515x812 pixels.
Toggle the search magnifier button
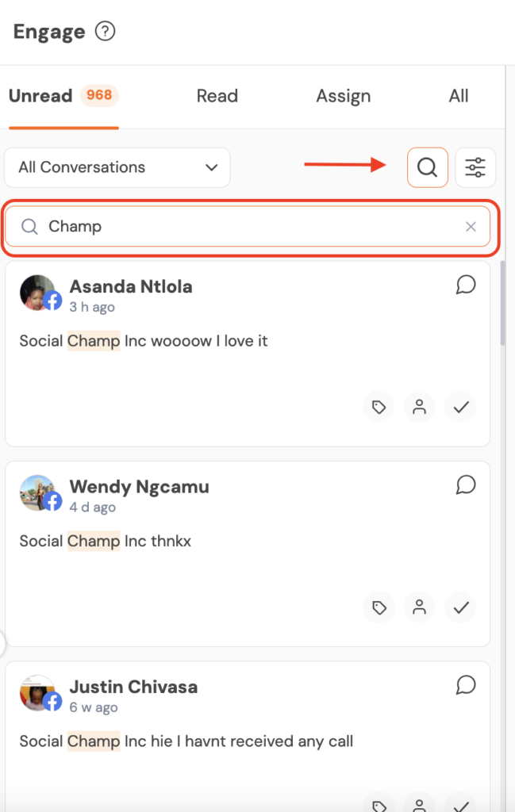(x=427, y=167)
